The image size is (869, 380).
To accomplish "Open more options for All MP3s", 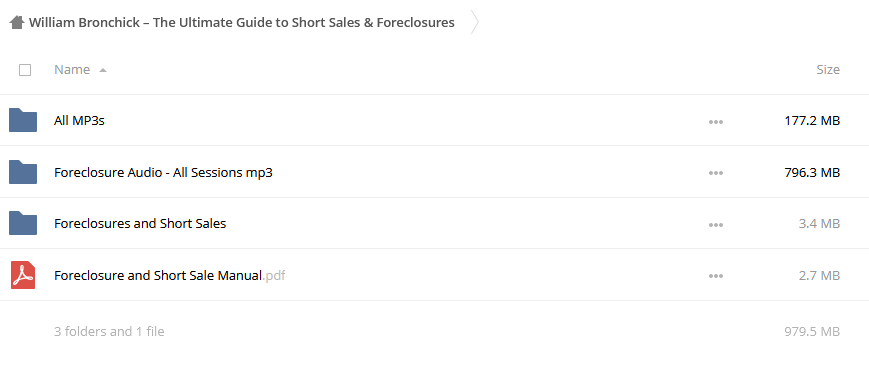I will [715, 122].
